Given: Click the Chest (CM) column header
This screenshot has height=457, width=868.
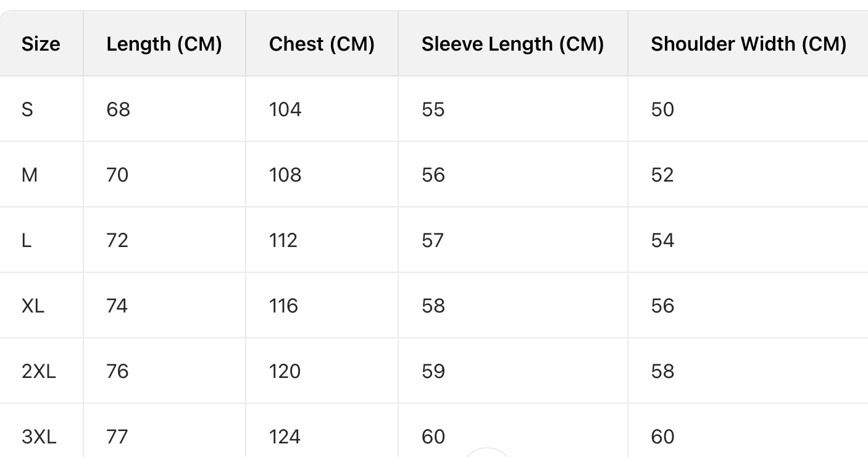Looking at the screenshot, I should pos(322,44).
